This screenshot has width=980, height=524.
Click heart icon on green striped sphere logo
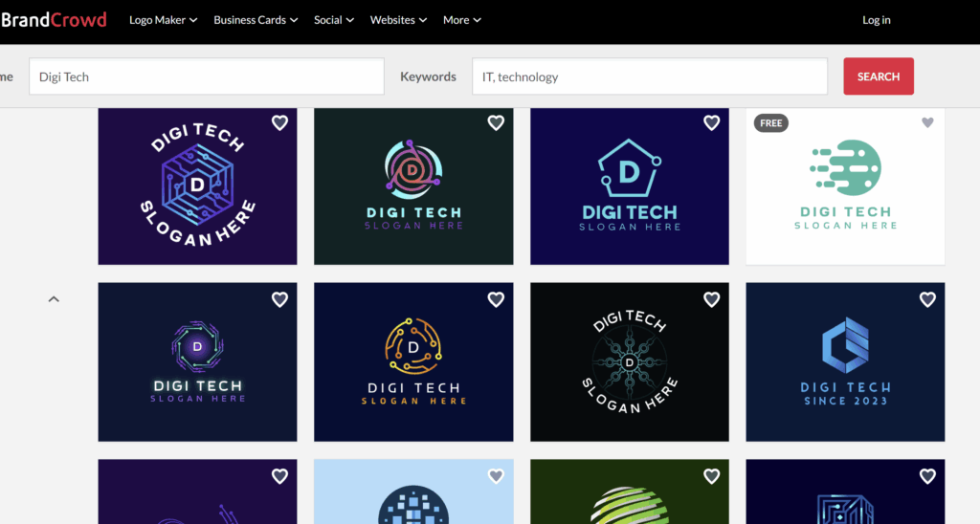(711, 476)
